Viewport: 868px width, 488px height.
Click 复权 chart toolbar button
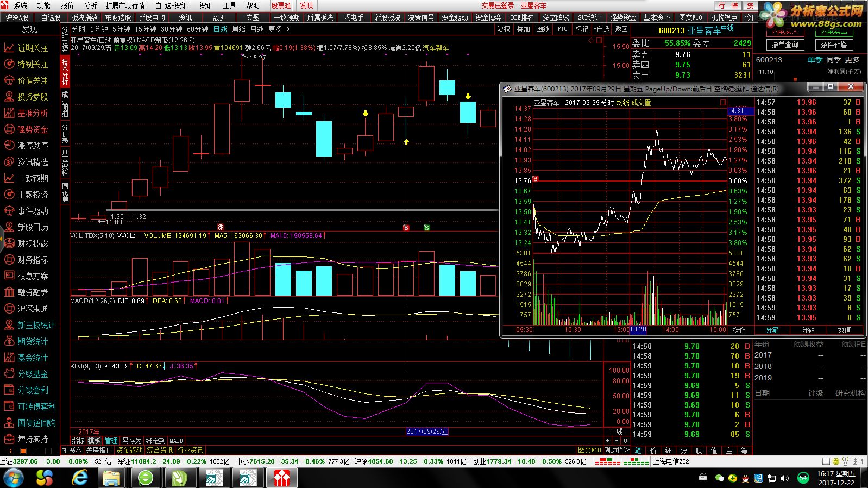504,29
